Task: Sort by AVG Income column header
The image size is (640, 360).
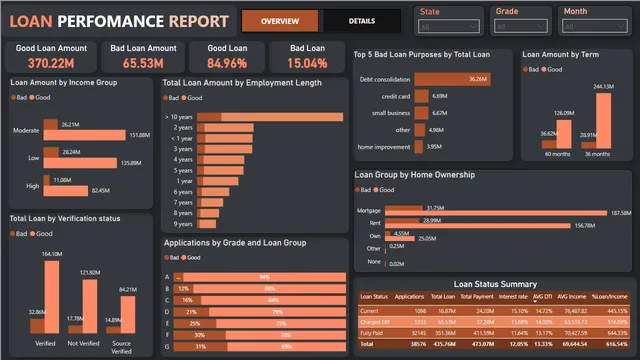Action: 571,297
